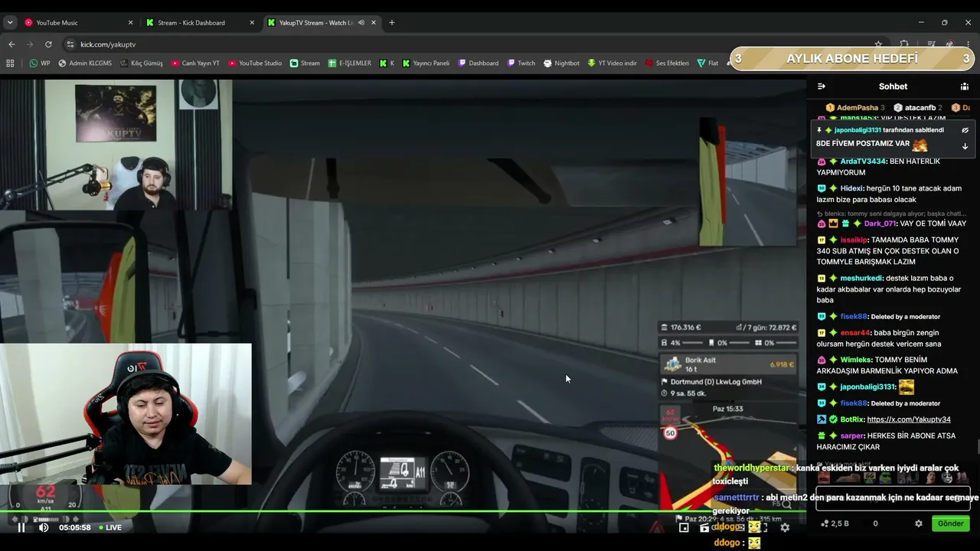Image resolution: width=980 pixels, height=551 pixels.
Task: Switch to Stream - Kick Dashboard tab
Action: (201, 23)
